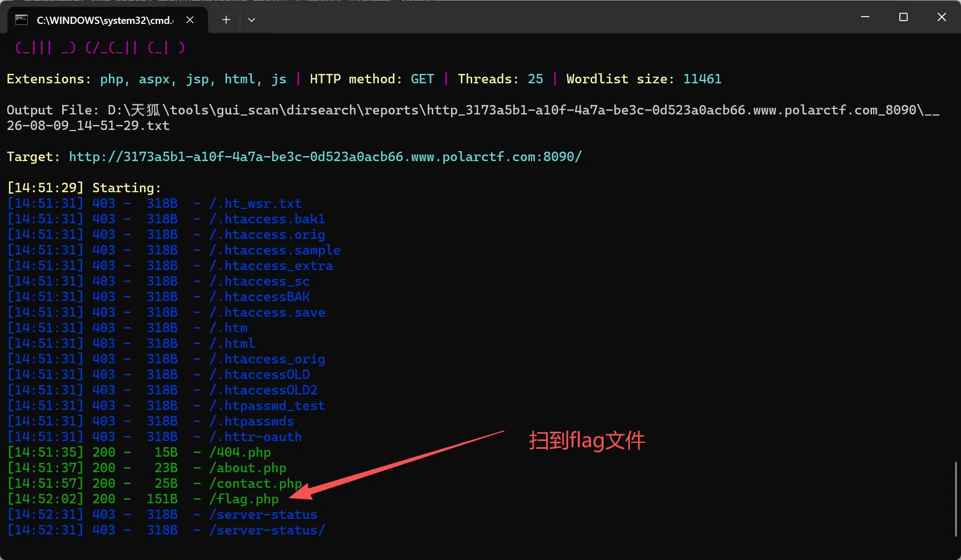Click the /contact.php result
Screen dimensions: 961x560
pyautogui.click(x=256, y=483)
